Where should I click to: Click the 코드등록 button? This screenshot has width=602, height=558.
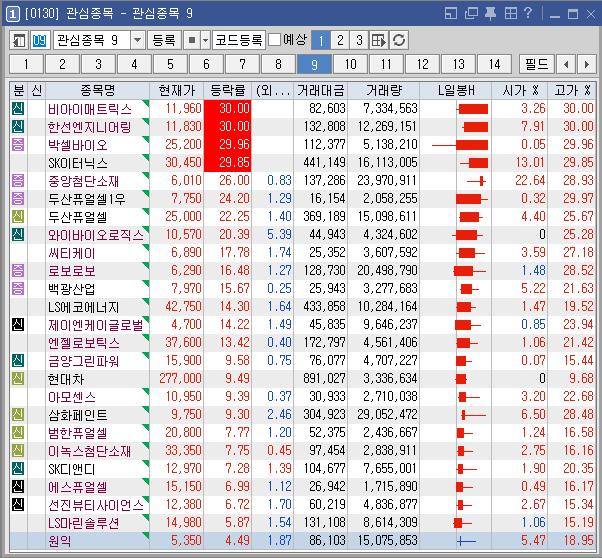(239, 40)
